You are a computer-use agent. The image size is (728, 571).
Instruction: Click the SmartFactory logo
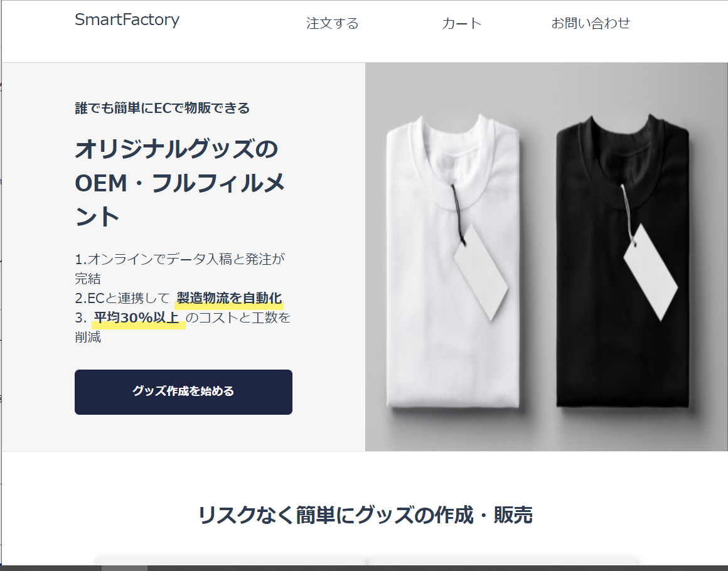point(127,20)
